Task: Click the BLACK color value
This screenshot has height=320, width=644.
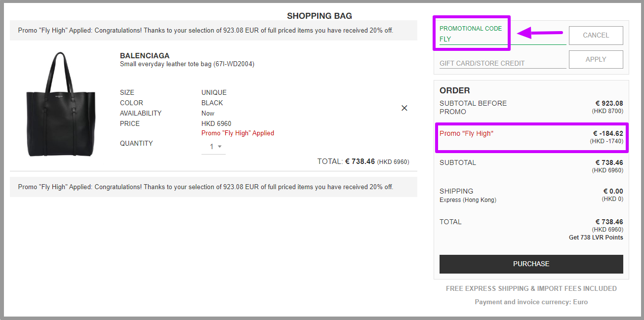Action: click(212, 103)
